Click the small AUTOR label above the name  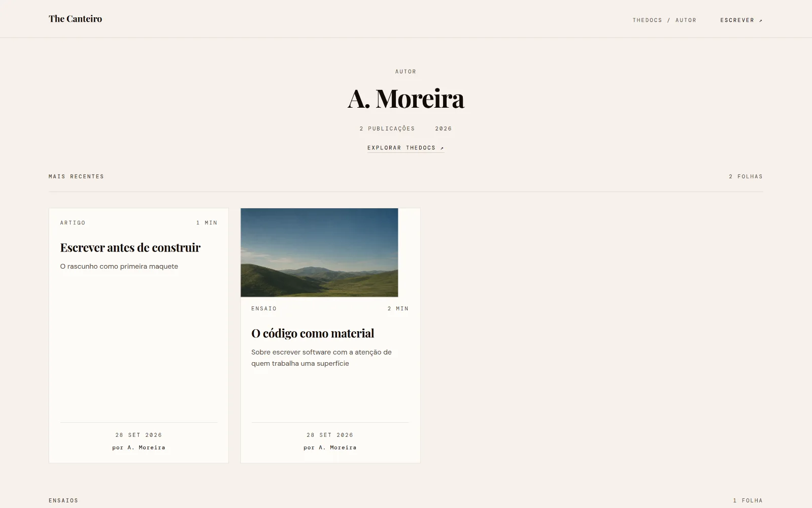405,72
